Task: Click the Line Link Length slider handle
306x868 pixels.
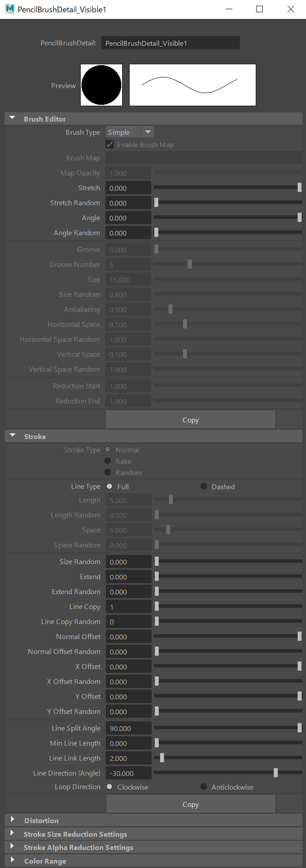Action: click(x=162, y=758)
